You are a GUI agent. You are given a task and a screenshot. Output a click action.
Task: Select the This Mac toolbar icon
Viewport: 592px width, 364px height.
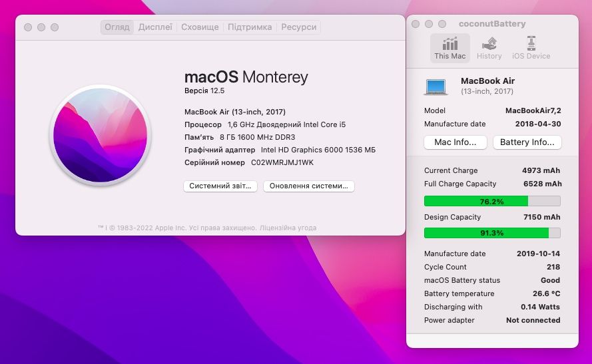click(x=449, y=49)
